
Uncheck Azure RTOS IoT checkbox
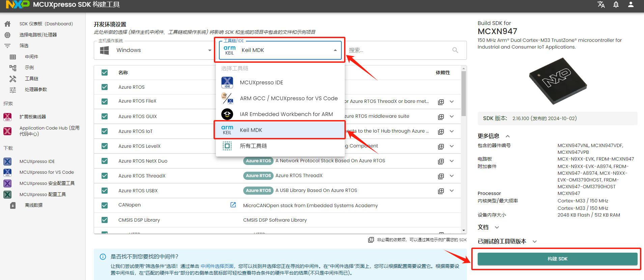click(x=105, y=131)
